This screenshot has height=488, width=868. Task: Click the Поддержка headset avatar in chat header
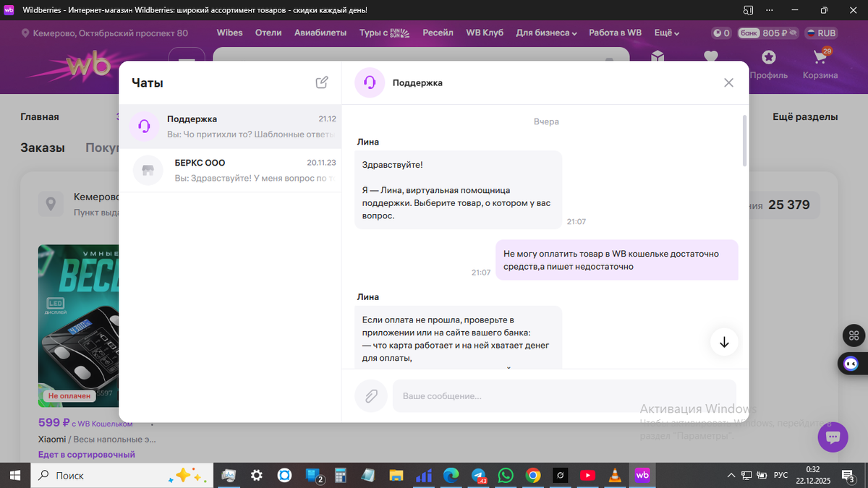coord(370,82)
